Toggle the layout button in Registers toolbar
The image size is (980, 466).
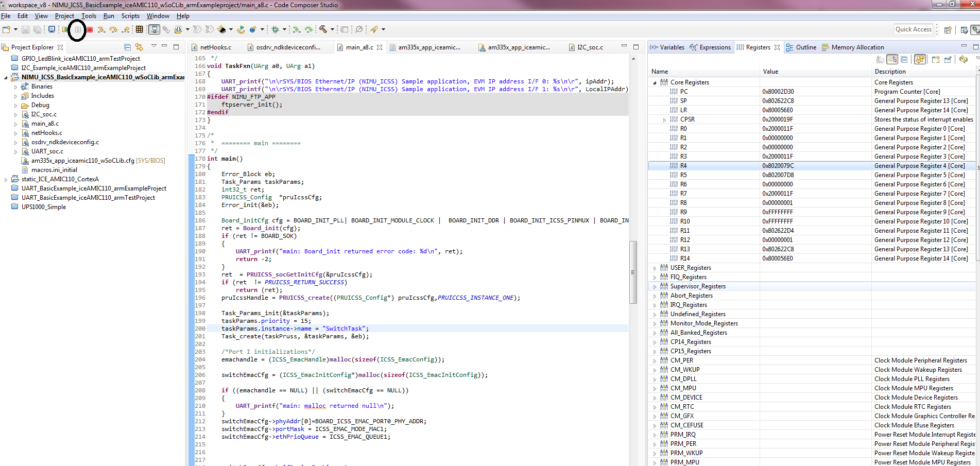892,60
